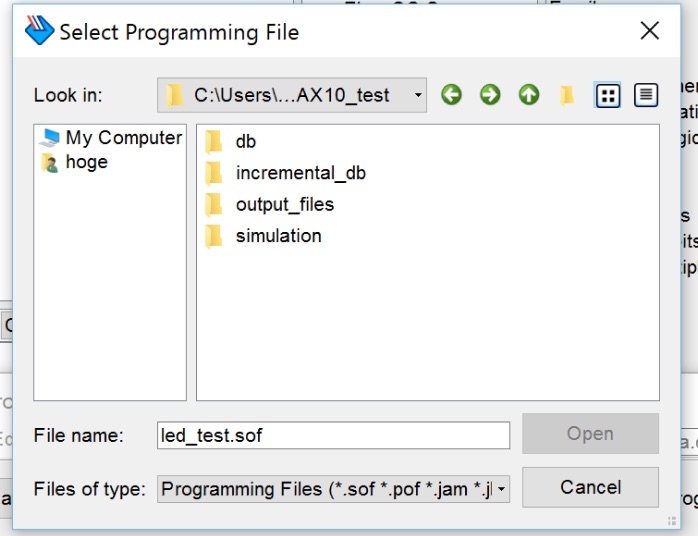Navigate to parent directory with up arrow

click(x=529, y=95)
